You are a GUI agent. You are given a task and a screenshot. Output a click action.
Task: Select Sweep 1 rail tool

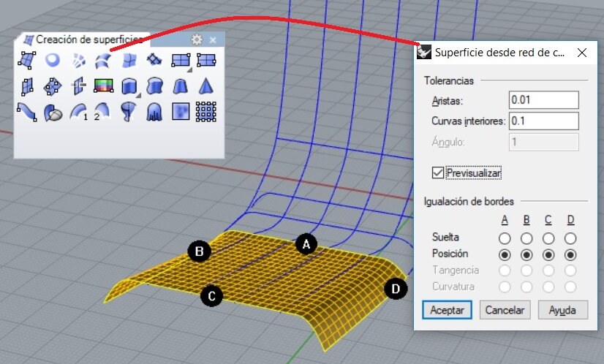pyautogui.click(x=78, y=112)
